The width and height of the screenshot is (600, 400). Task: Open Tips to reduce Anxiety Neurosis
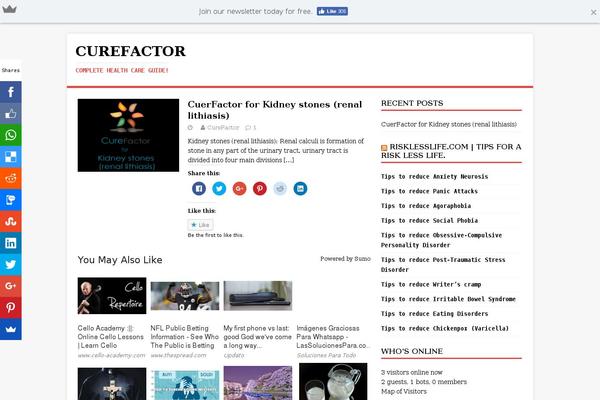(434, 176)
